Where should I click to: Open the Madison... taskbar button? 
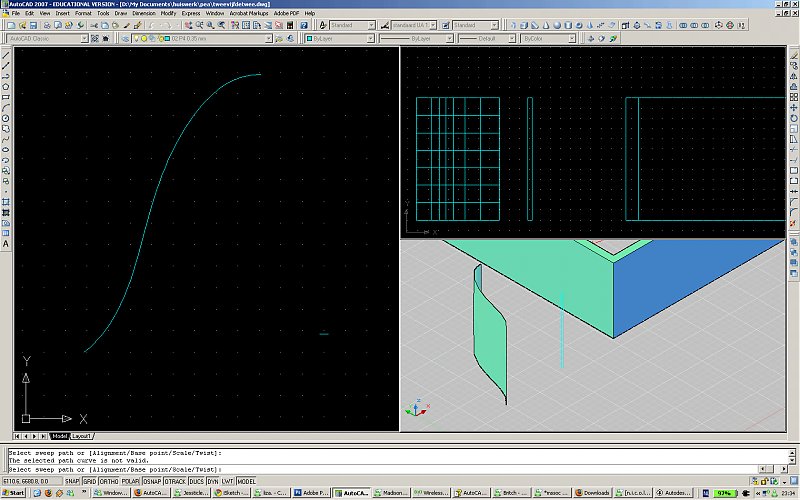pos(391,493)
